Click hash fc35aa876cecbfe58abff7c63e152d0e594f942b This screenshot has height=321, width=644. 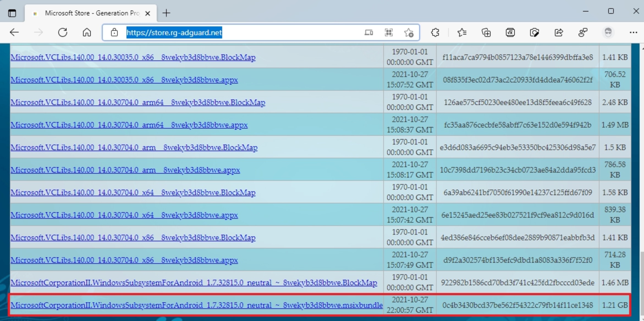(x=518, y=125)
